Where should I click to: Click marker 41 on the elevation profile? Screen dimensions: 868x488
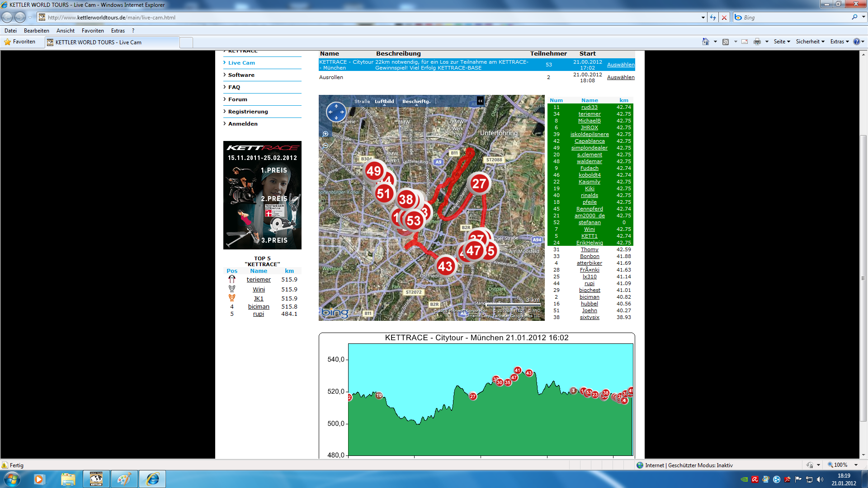click(518, 370)
